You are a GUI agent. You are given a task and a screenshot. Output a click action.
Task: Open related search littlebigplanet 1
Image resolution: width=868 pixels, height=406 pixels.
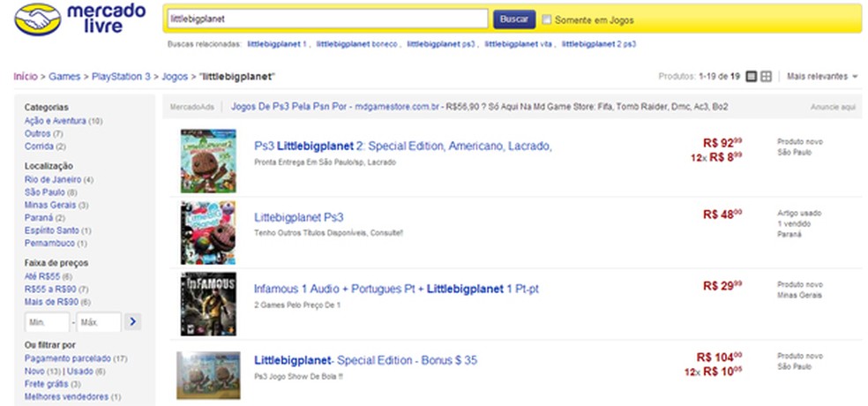[x=277, y=44]
